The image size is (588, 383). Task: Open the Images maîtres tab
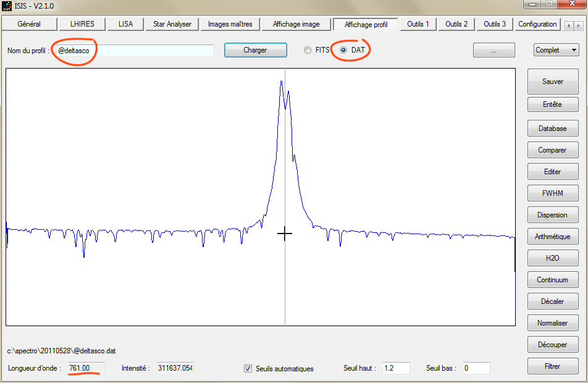[x=230, y=24]
